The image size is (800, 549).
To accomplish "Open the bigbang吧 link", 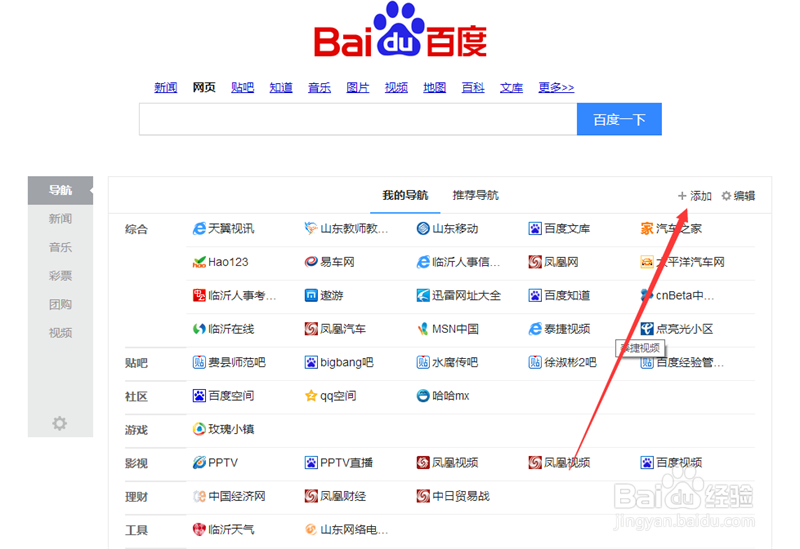I will pyautogui.click(x=347, y=362).
